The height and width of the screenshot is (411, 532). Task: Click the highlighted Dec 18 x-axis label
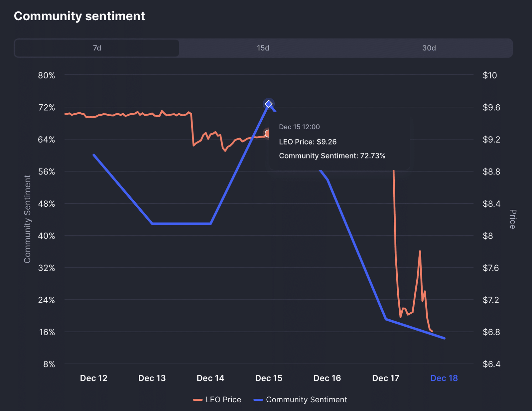tap(444, 378)
